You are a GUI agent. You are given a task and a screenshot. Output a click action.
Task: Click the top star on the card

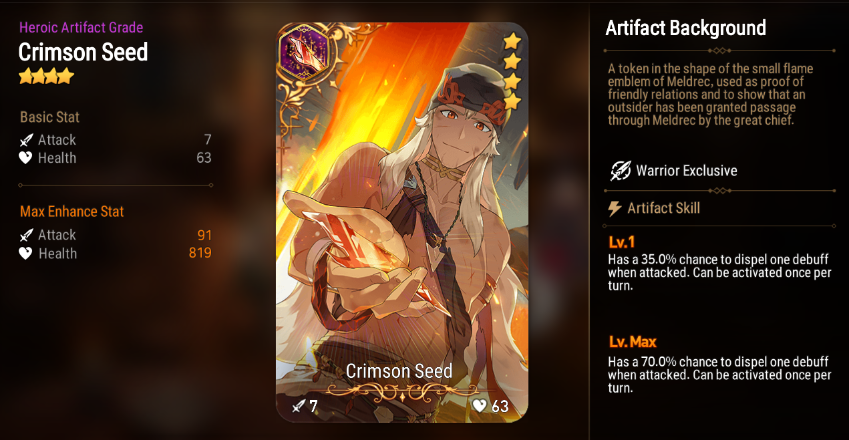pyautogui.click(x=512, y=41)
